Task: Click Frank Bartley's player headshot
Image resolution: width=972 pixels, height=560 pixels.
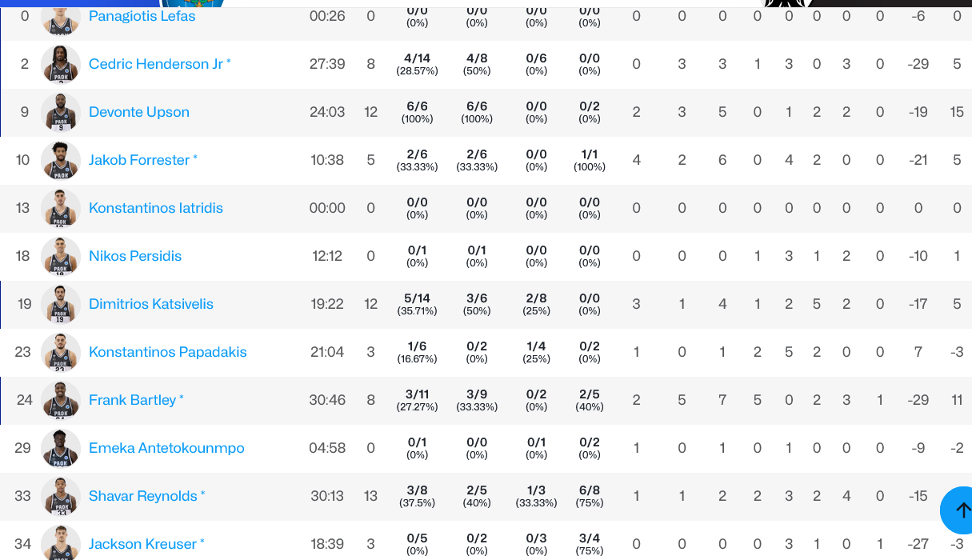Action: pyautogui.click(x=61, y=400)
